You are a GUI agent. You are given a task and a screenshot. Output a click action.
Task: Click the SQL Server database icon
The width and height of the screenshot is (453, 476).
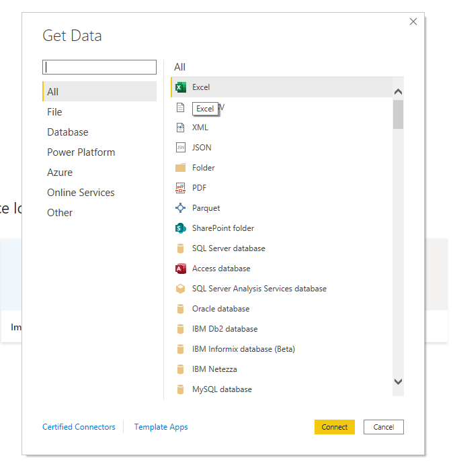click(x=181, y=248)
